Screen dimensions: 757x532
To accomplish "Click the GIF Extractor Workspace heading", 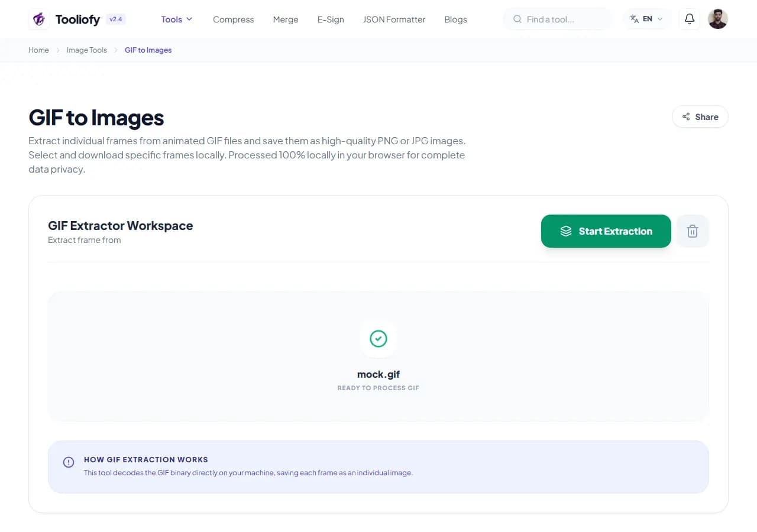I will (x=121, y=226).
